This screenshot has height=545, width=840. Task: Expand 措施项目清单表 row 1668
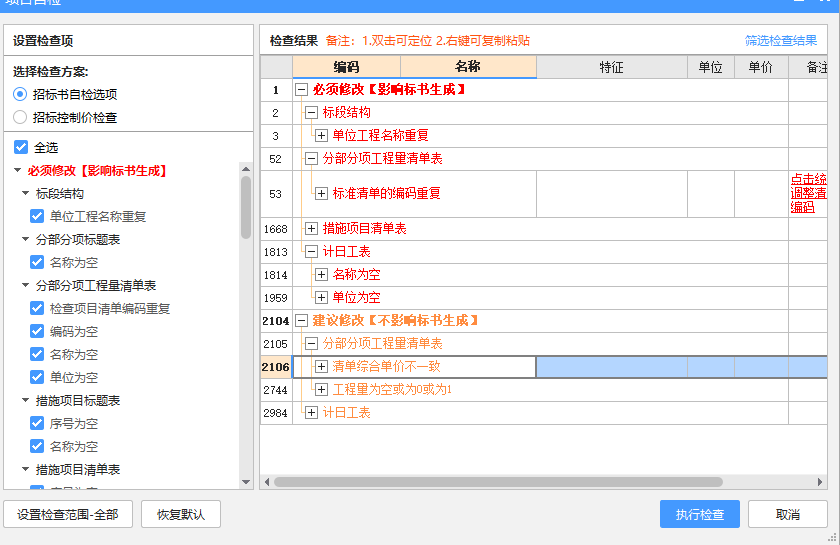[x=311, y=229]
